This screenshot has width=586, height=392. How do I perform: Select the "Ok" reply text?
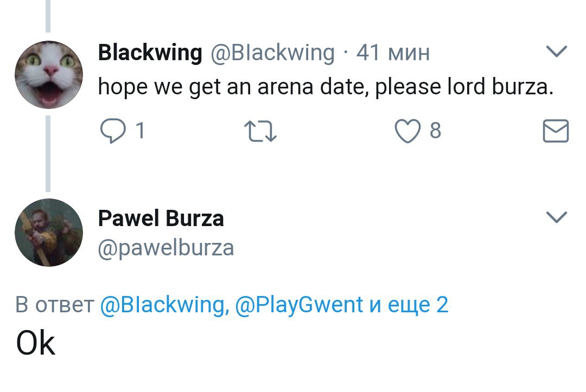tap(36, 343)
